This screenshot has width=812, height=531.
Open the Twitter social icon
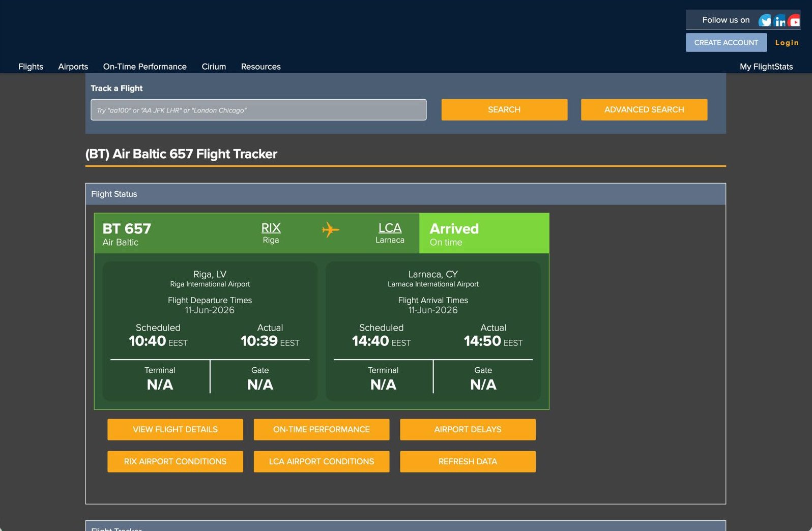[x=765, y=20]
